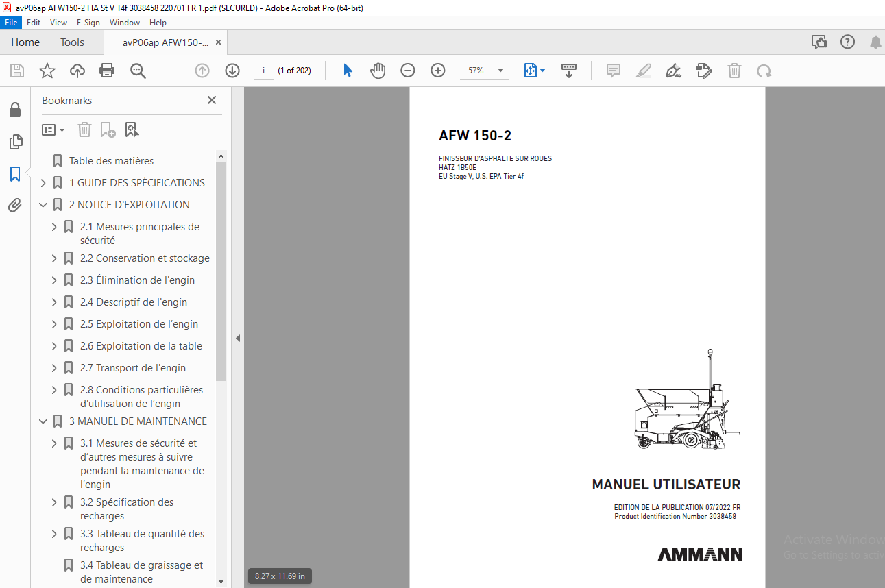Image resolution: width=885 pixels, height=588 pixels.
Task: Open the View menu
Action: pos(58,23)
